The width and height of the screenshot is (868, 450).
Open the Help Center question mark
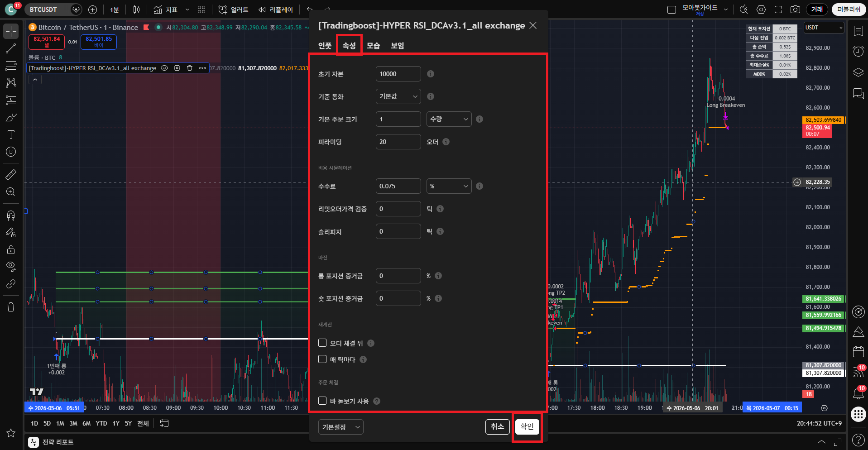pos(858,440)
